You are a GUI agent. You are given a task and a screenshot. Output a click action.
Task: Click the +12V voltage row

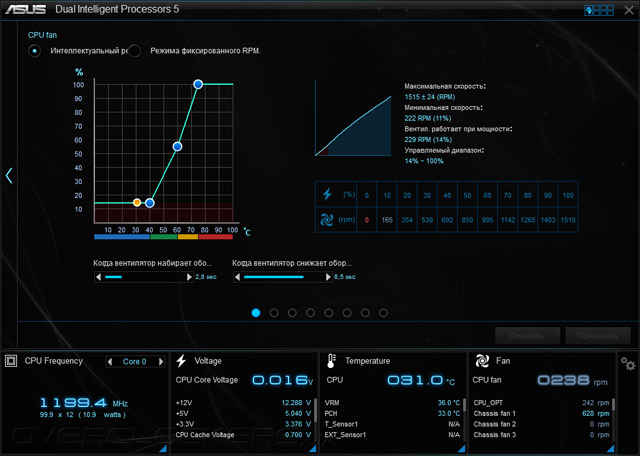click(x=243, y=403)
